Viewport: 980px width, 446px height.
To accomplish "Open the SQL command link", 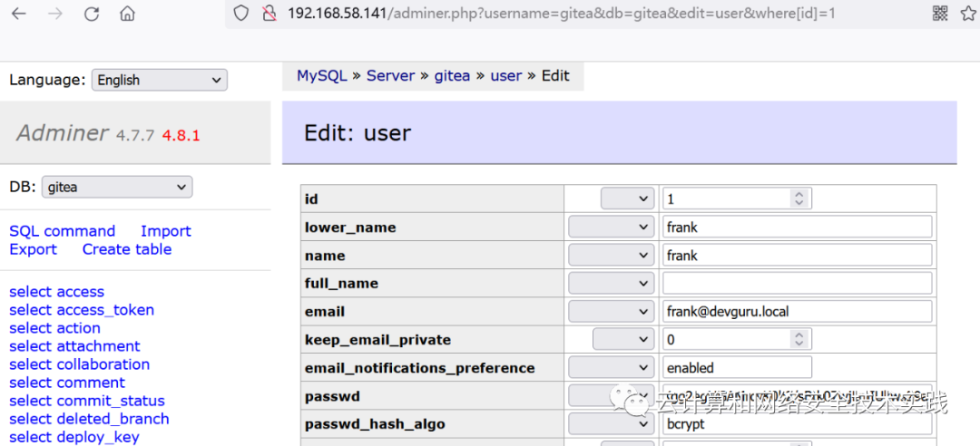I will pyautogui.click(x=62, y=231).
